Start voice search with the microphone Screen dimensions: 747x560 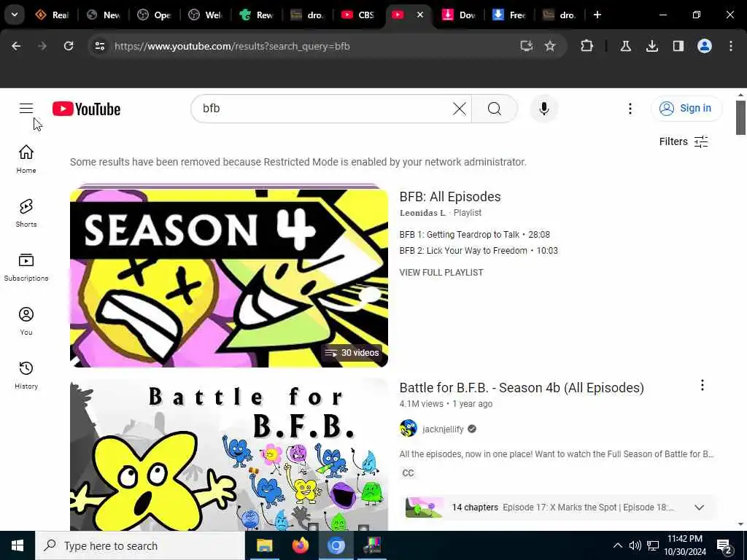coord(543,109)
